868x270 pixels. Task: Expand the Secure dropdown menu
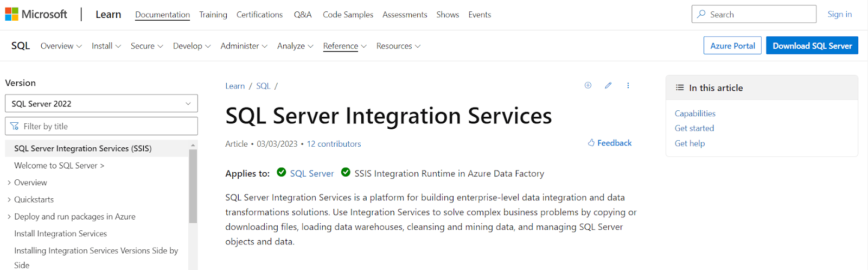[x=147, y=46]
